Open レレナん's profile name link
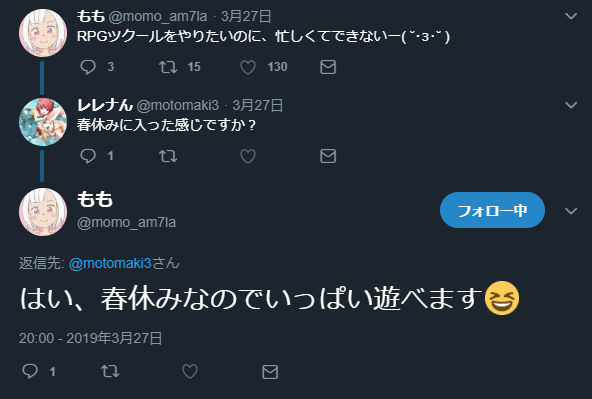The image size is (592, 399). tap(105, 105)
